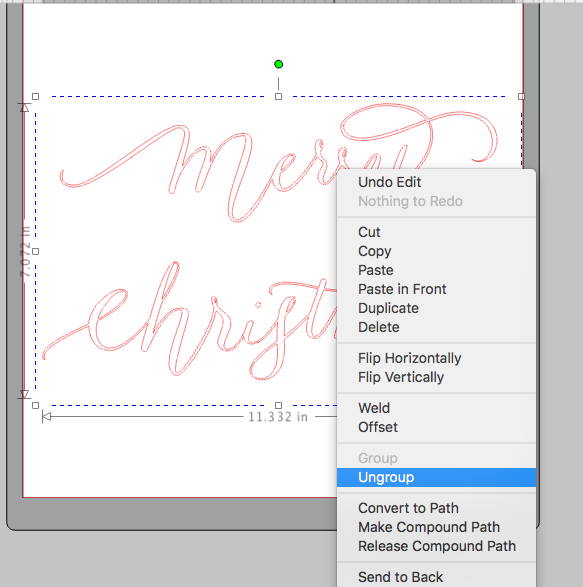583x587 pixels.
Task: Click Convert to Path option
Action: click(x=436, y=508)
